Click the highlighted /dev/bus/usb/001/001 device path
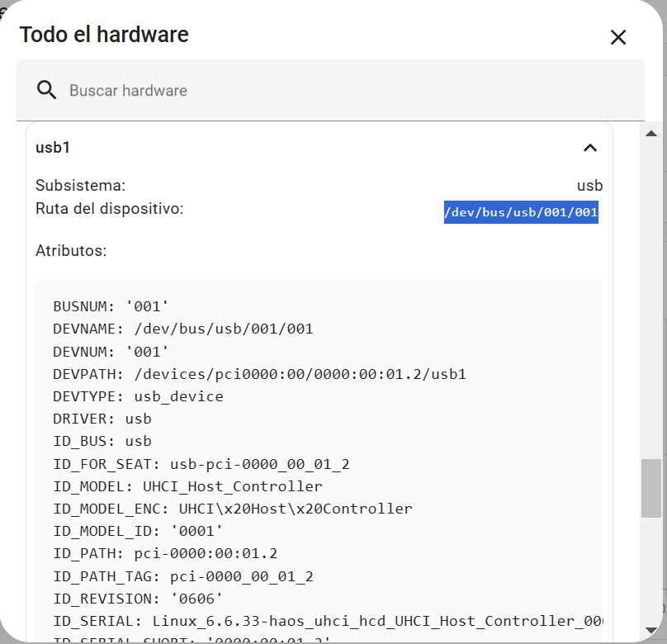Screen dimensions: 667x644 520,212
